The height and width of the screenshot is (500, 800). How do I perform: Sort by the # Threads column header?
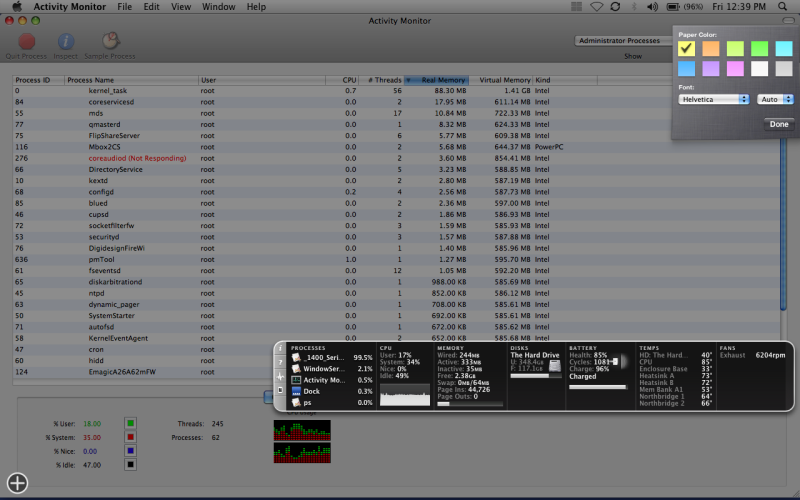click(x=381, y=80)
